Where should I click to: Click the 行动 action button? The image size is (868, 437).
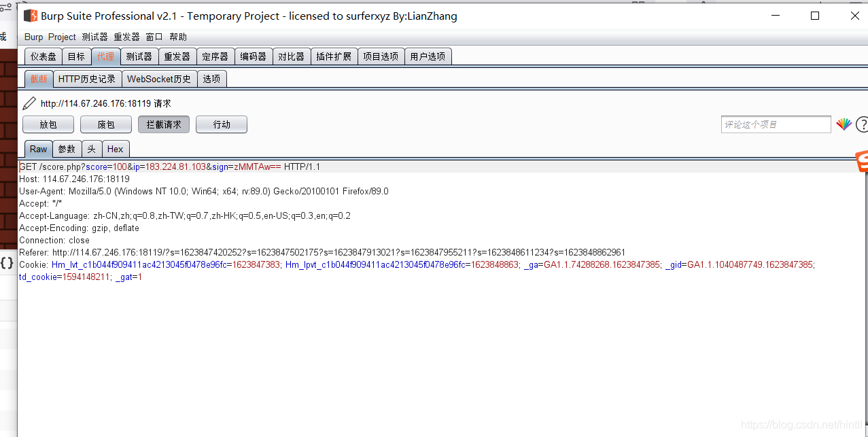[x=222, y=124]
